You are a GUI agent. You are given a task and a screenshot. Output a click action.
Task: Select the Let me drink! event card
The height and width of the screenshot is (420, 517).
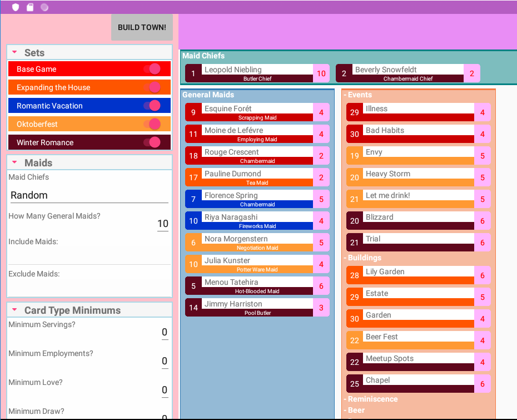coord(419,199)
